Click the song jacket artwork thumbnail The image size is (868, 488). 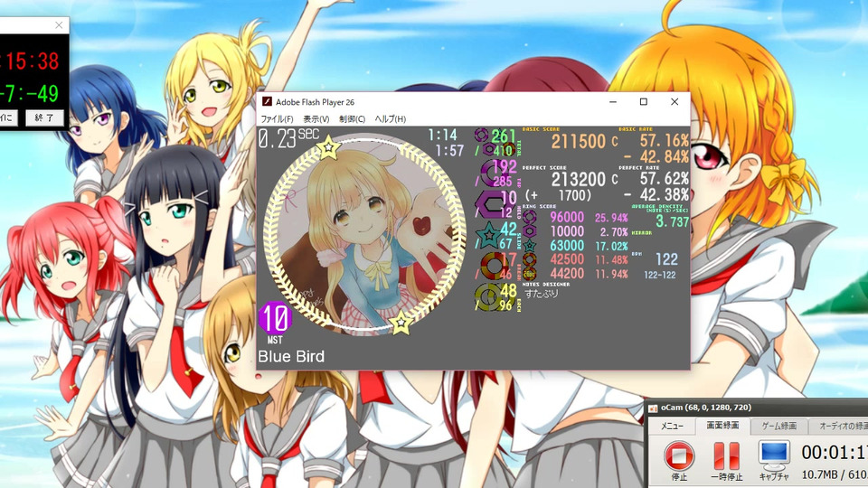364,235
